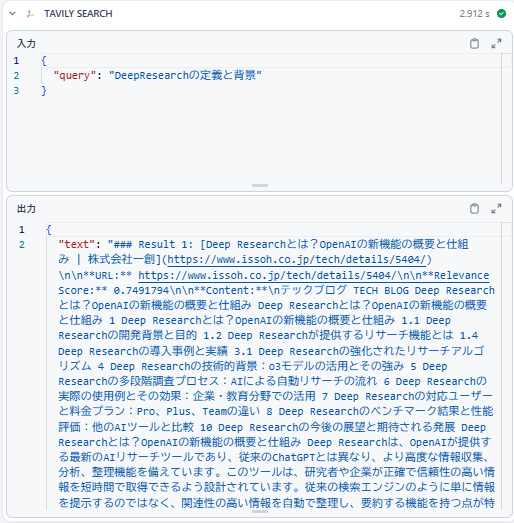Select line number 2 in 出力 editor
The width and height of the screenshot is (514, 523).
click(x=22, y=244)
